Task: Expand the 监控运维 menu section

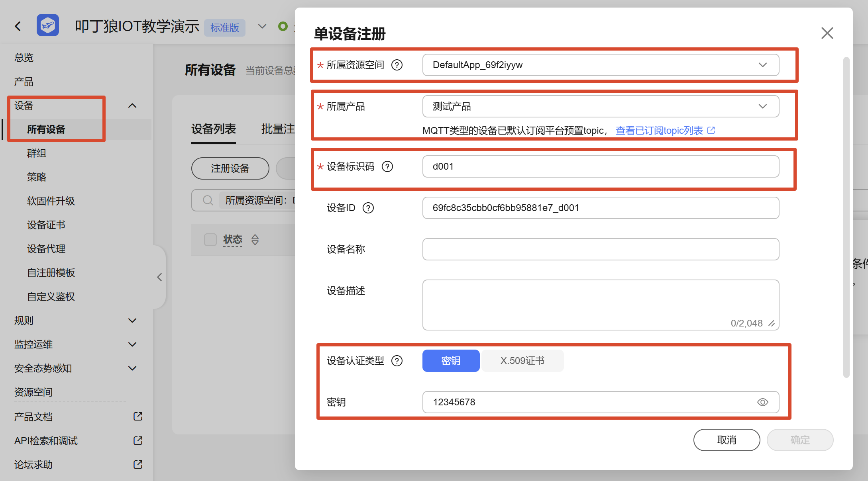Action: tap(132, 344)
